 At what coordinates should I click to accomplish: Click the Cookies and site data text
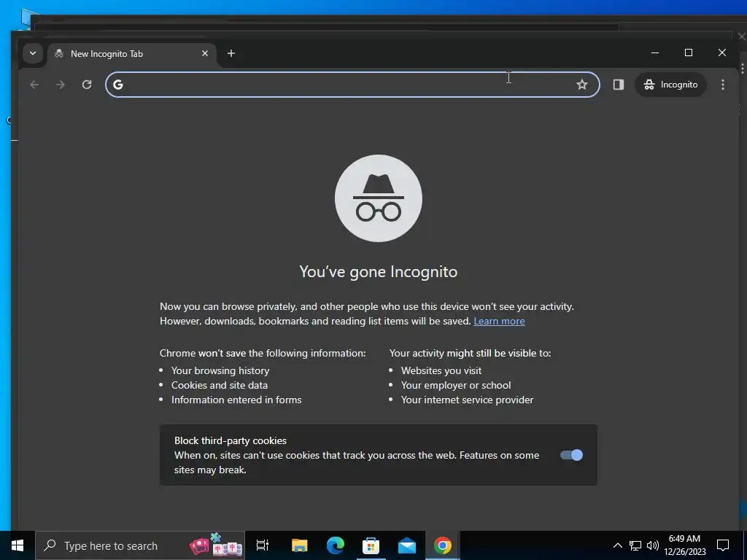[x=219, y=385]
